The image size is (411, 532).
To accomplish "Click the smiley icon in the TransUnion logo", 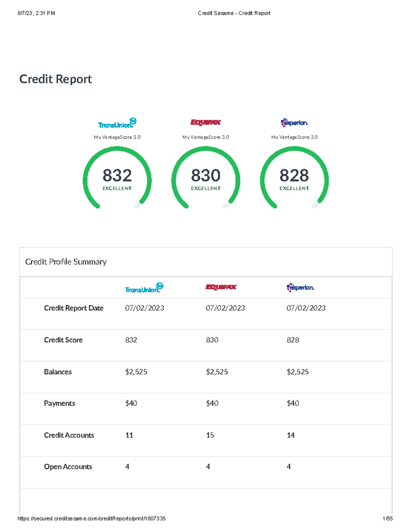I will point(133,120).
